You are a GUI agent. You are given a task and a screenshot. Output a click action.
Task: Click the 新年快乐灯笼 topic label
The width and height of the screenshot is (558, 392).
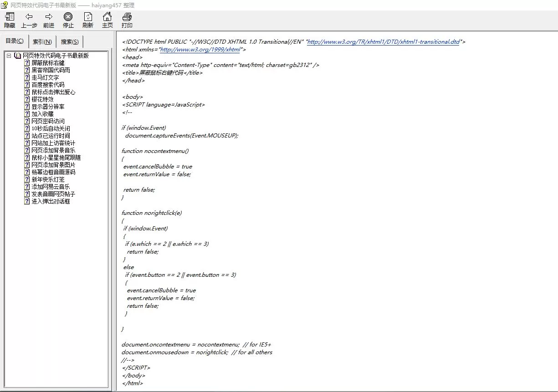coord(48,179)
